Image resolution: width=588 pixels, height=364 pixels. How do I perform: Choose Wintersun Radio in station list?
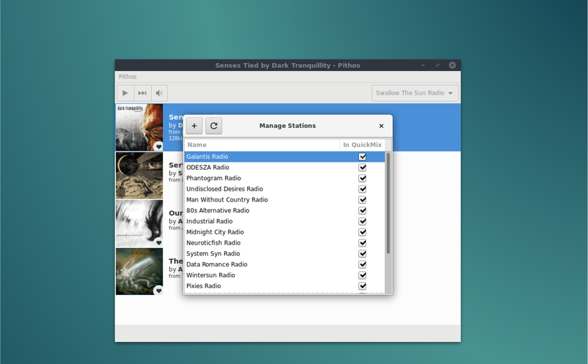click(285, 275)
